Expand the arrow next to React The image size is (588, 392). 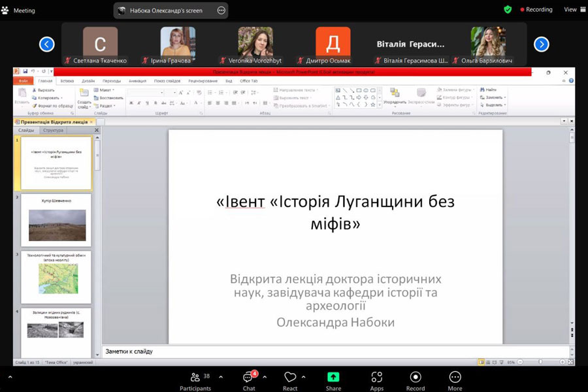pyautogui.click(x=304, y=377)
